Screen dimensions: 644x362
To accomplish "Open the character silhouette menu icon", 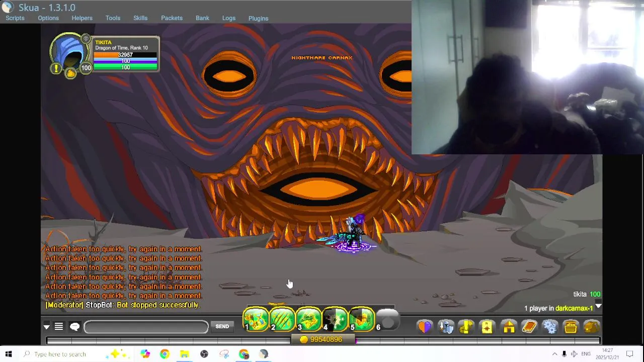I will coord(446,327).
